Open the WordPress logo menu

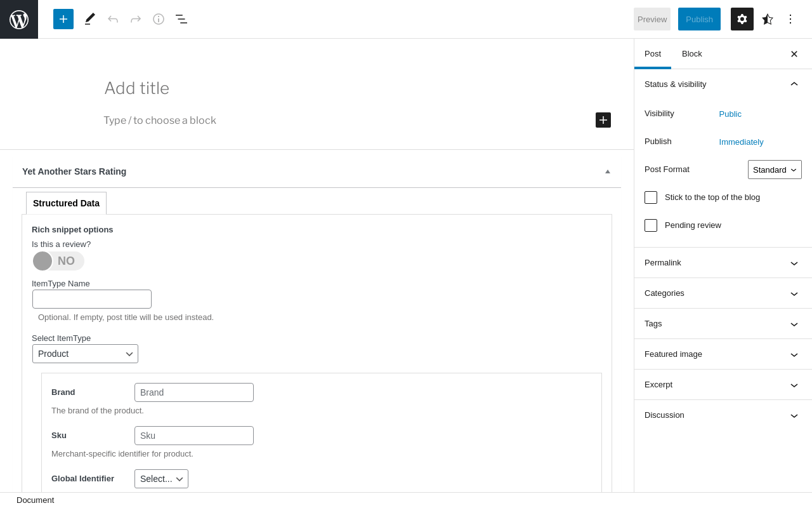[x=19, y=19]
